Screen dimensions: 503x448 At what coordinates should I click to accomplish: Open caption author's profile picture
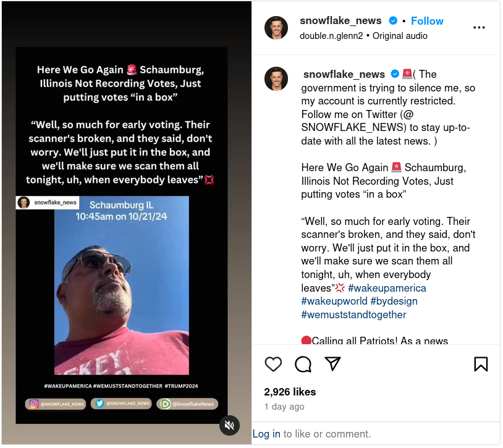coord(276,79)
